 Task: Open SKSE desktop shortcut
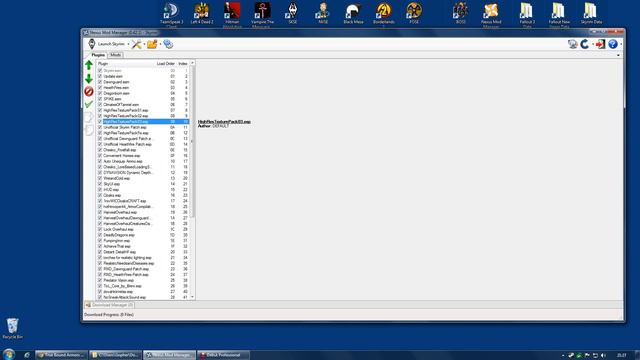point(293,14)
